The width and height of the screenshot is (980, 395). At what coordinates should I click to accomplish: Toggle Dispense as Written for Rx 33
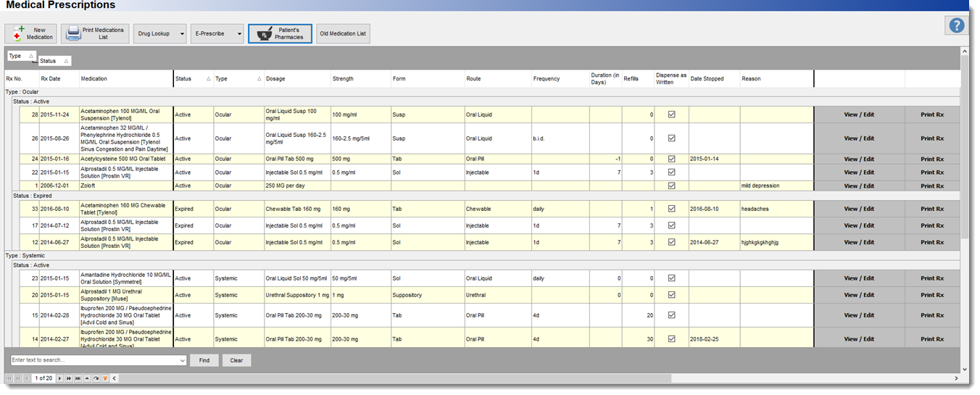[x=671, y=209]
